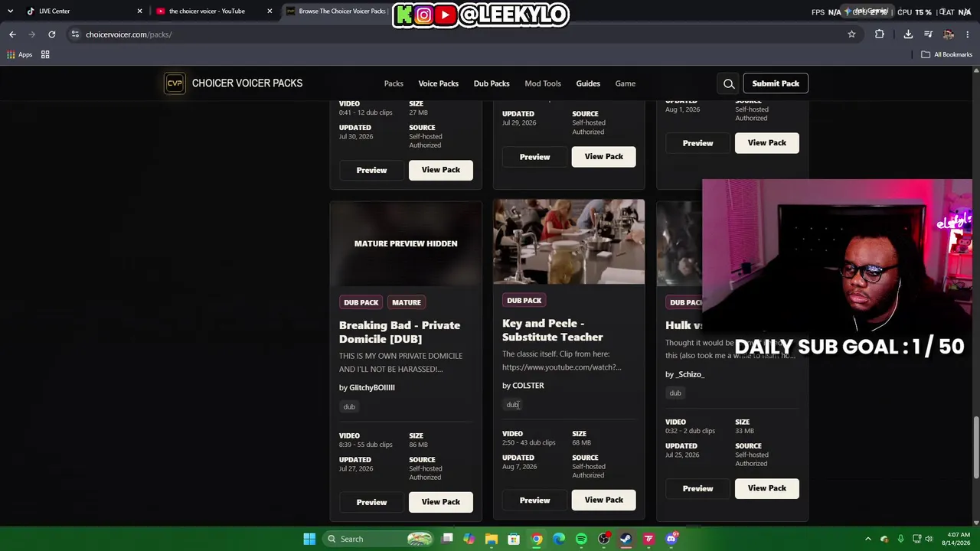The height and width of the screenshot is (551, 980).
Task: Open the Packs menu item
Action: pyautogui.click(x=394, y=83)
